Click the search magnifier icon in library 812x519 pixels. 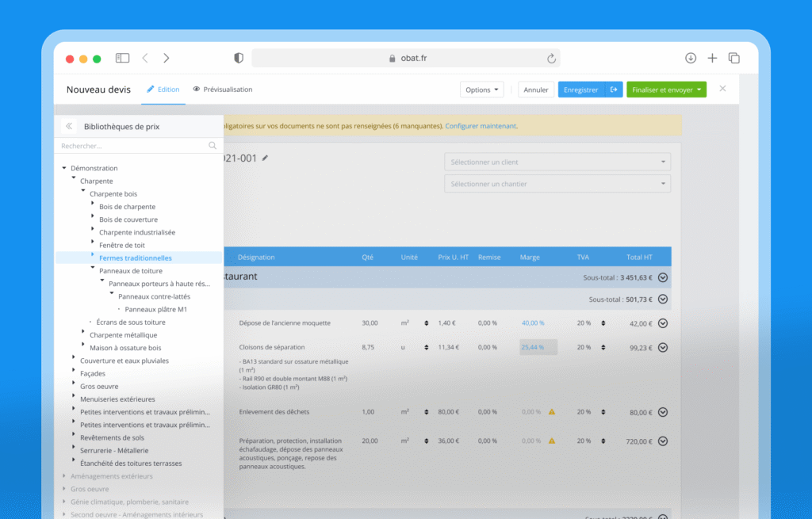pyautogui.click(x=213, y=146)
